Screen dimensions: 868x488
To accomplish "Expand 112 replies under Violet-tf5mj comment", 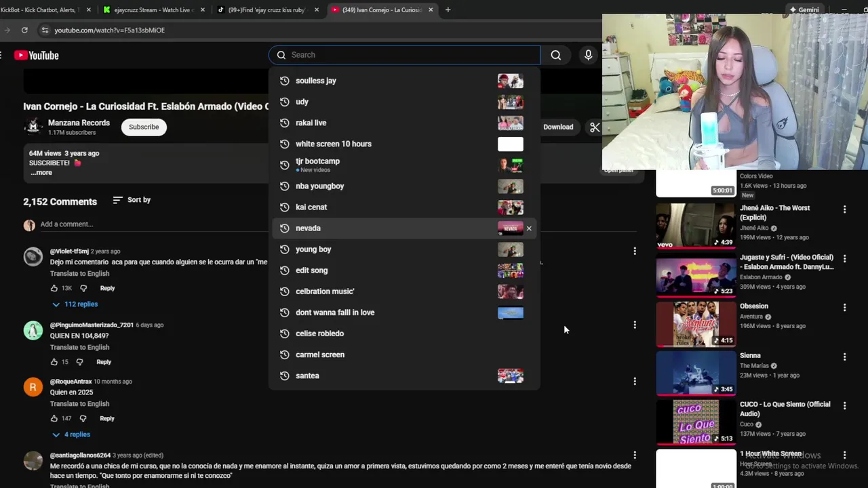I will 75,304.
